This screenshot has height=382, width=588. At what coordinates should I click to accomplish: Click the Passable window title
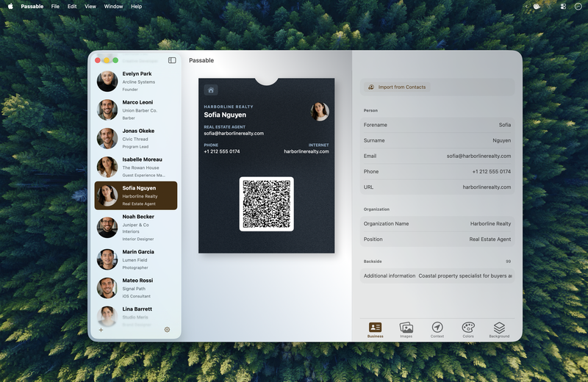[201, 60]
